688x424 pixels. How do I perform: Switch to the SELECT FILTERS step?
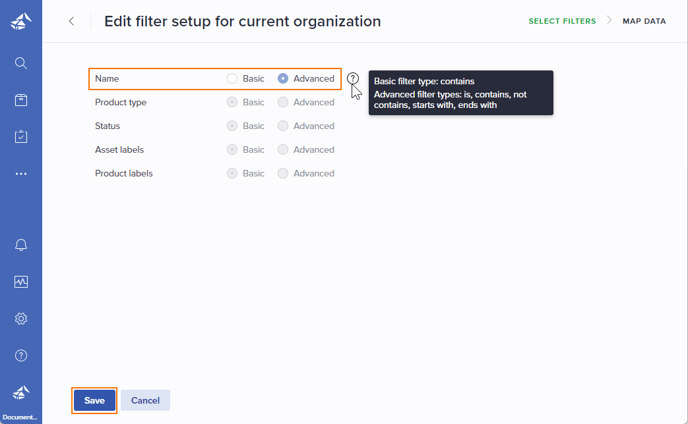click(x=562, y=21)
